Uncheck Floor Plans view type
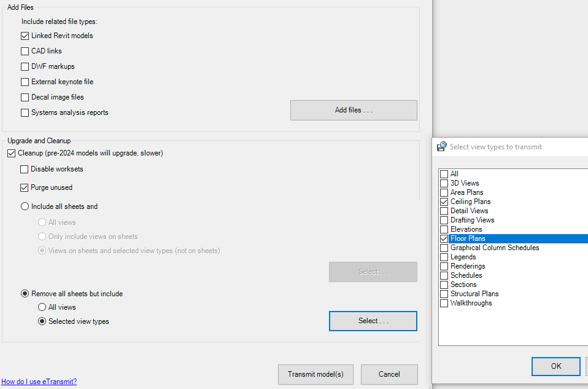This screenshot has width=588, height=389. coord(444,239)
